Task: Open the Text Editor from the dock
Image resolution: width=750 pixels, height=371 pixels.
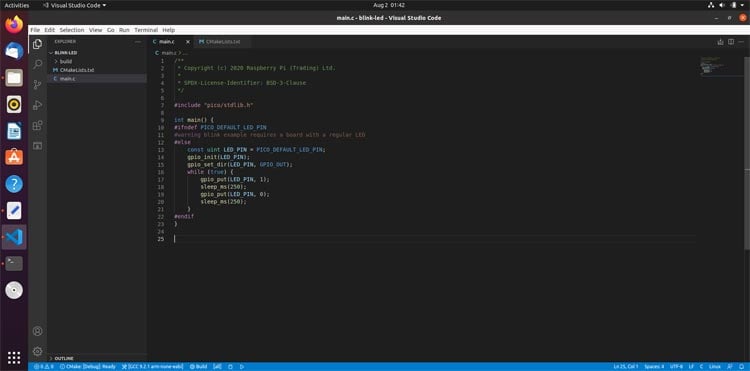Action: (14, 210)
